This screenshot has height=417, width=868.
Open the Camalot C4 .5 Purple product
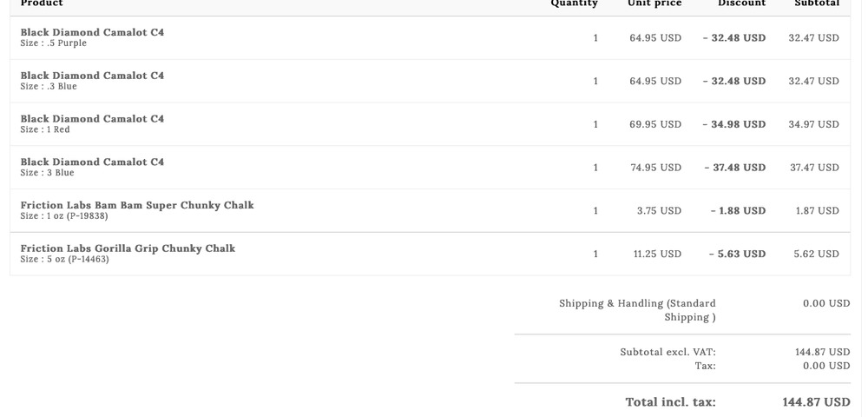click(92, 32)
